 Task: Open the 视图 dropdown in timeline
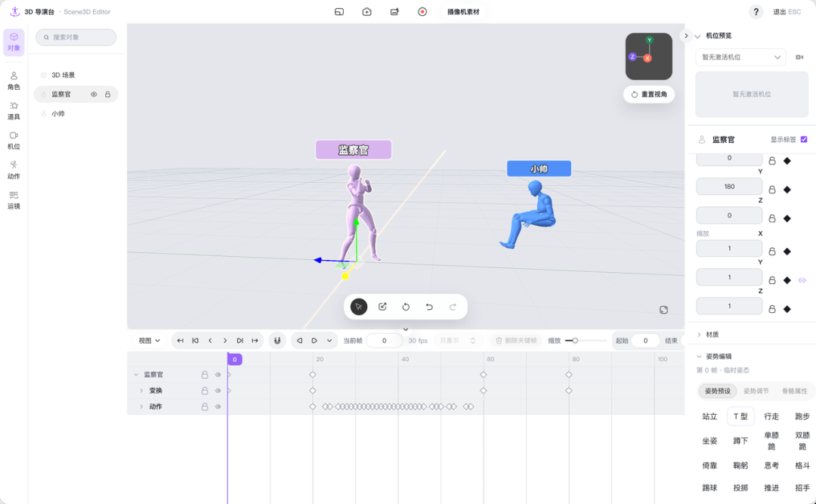point(149,341)
